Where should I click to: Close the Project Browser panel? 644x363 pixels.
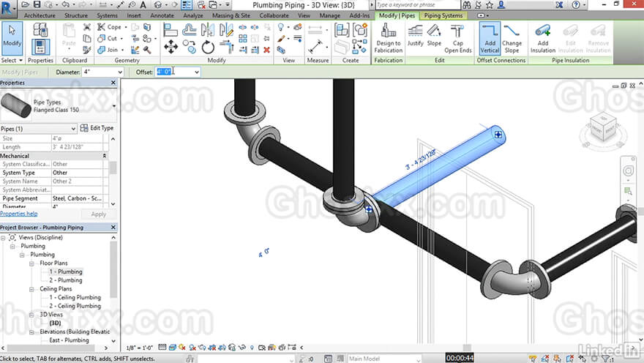(113, 227)
